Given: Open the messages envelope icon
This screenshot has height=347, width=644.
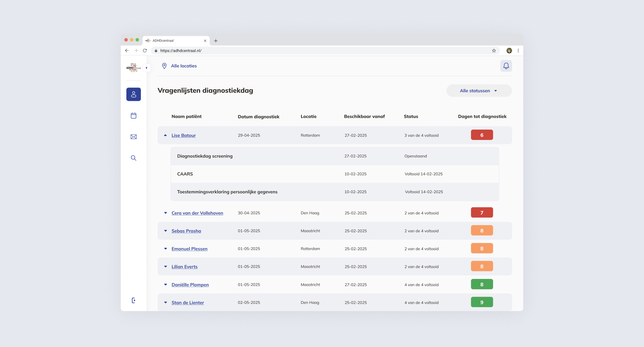Looking at the screenshot, I should click(133, 137).
